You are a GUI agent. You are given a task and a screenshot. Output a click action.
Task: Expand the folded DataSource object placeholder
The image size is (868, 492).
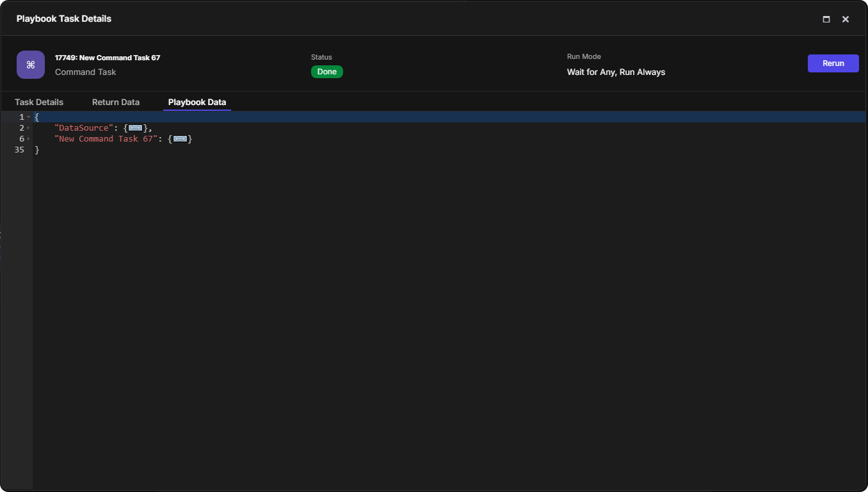coord(135,128)
